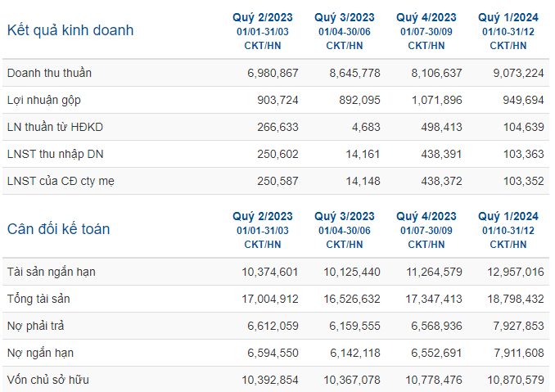Select Lợi nhuận gộp row label
This screenshot has width=555, height=392.
click(44, 100)
